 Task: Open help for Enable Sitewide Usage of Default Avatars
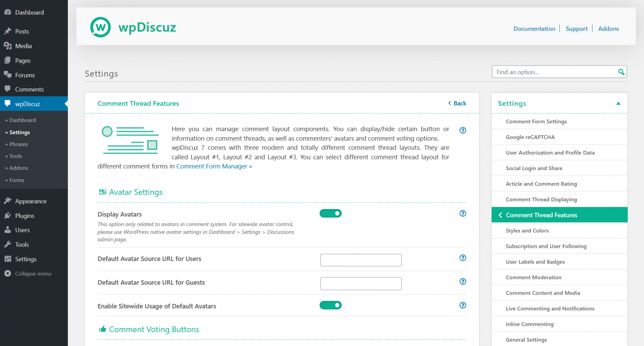tap(462, 305)
